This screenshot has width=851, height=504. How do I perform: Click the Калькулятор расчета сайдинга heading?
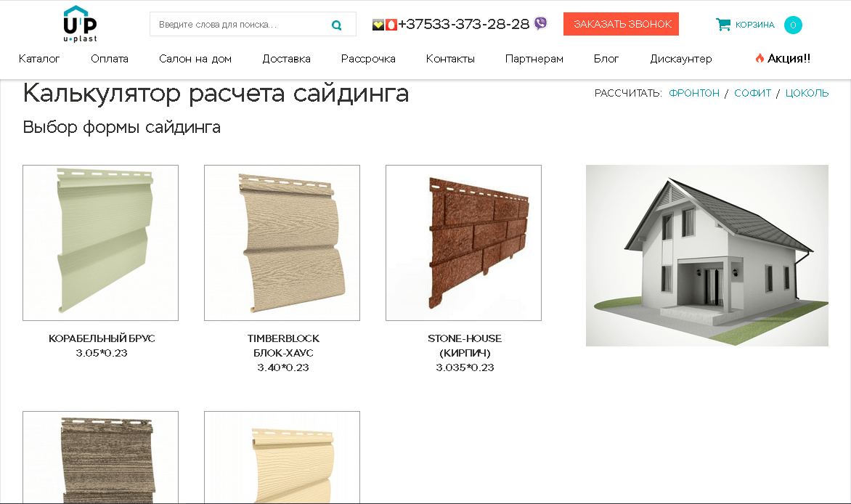[x=216, y=94]
